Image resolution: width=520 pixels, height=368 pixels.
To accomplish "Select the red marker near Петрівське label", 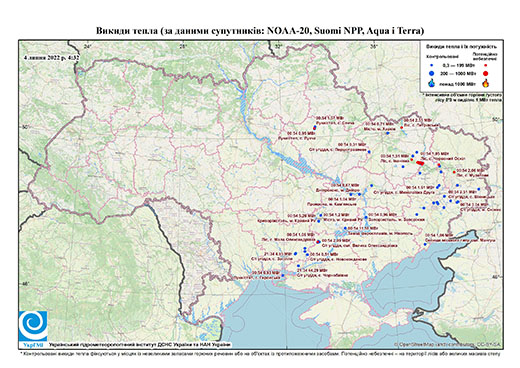I will point(401,127).
